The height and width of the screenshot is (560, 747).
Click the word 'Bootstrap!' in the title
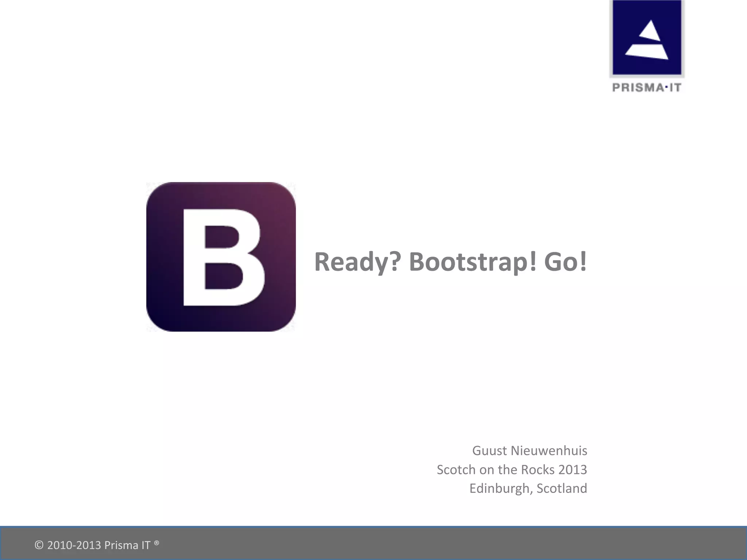(x=473, y=262)
